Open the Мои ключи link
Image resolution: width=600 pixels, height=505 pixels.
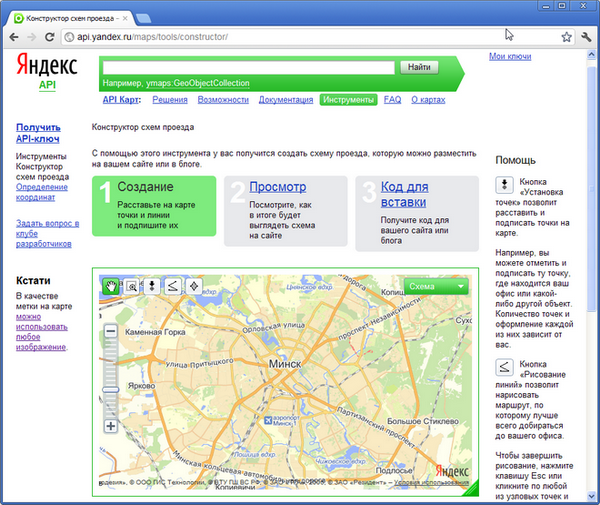coord(510,57)
